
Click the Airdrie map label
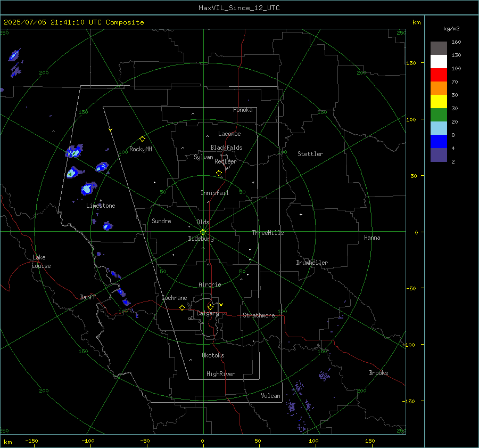coord(210,284)
